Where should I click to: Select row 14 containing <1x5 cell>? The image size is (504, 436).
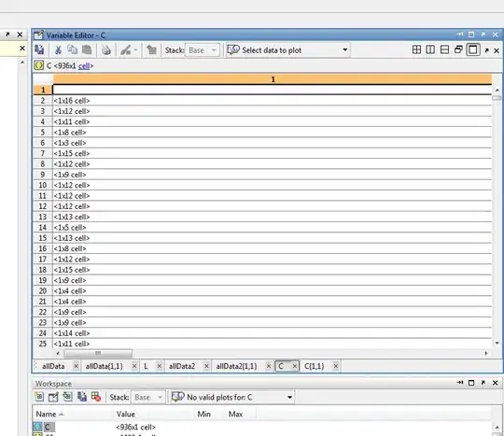pyautogui.click(x=272, y=227)
